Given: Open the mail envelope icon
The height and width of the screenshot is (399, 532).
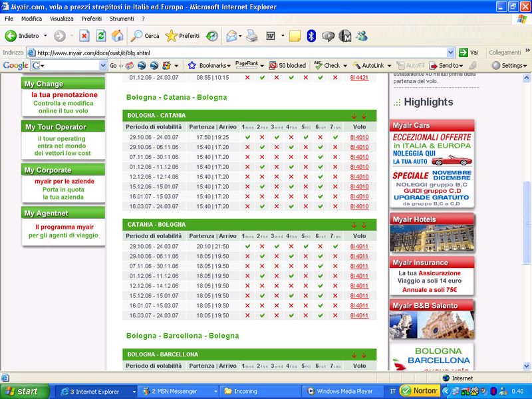Looking at the screenshot, I should (x=231, y=36).
